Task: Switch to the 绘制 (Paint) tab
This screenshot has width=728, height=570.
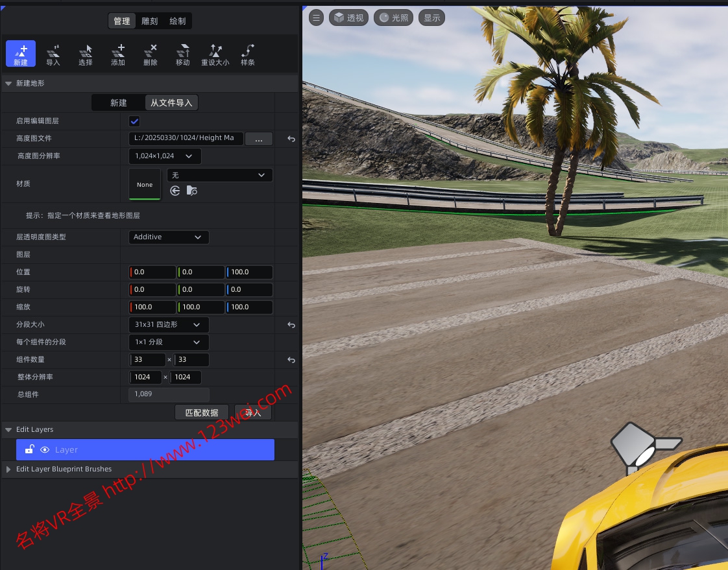Action: click(177, 21)
